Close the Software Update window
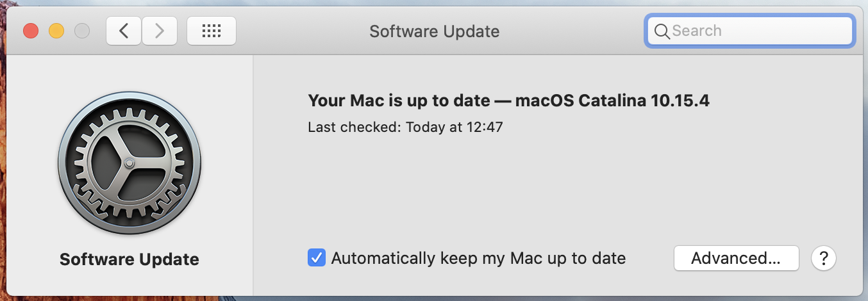This screenshot has height=301, width=868. point(31,31)
